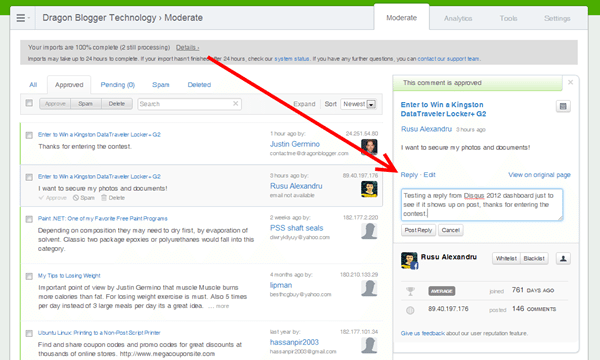Click the IP address 89.40.197.176 in panel

click(x=448, y=309)
